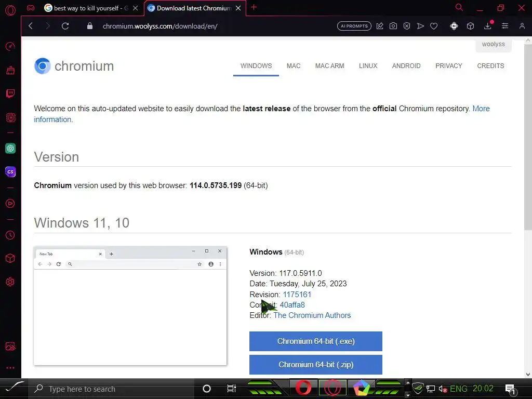
Task: Open Extensions cube in sidebar
Action: (x=10, y=258)
